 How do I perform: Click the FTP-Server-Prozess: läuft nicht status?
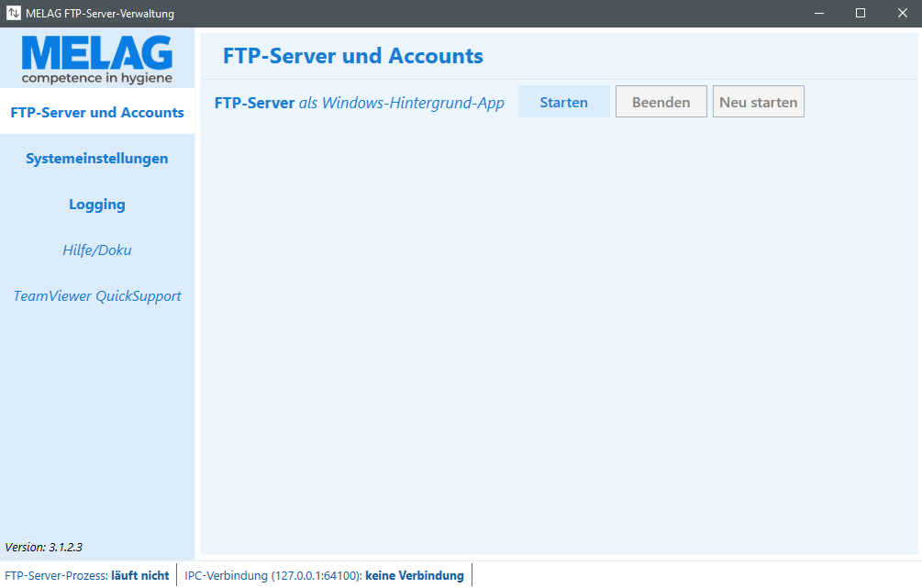87,575
